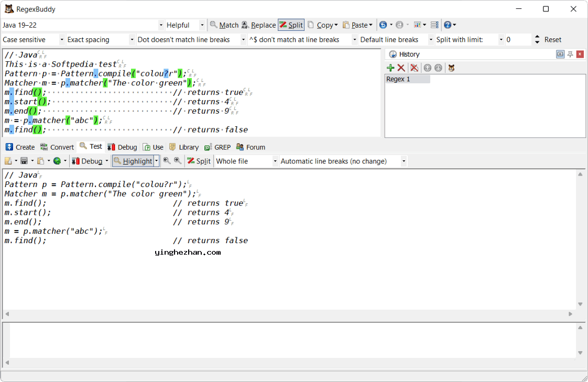Click the Reset button
This screenshot has height=382, width=588.
click(x=553, y=40)
